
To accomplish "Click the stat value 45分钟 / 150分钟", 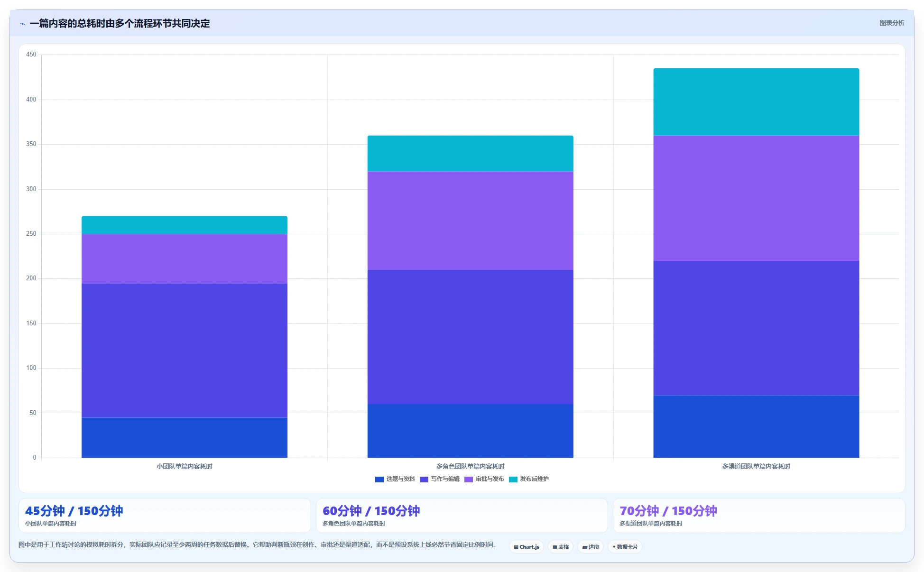I will (74, 511).
